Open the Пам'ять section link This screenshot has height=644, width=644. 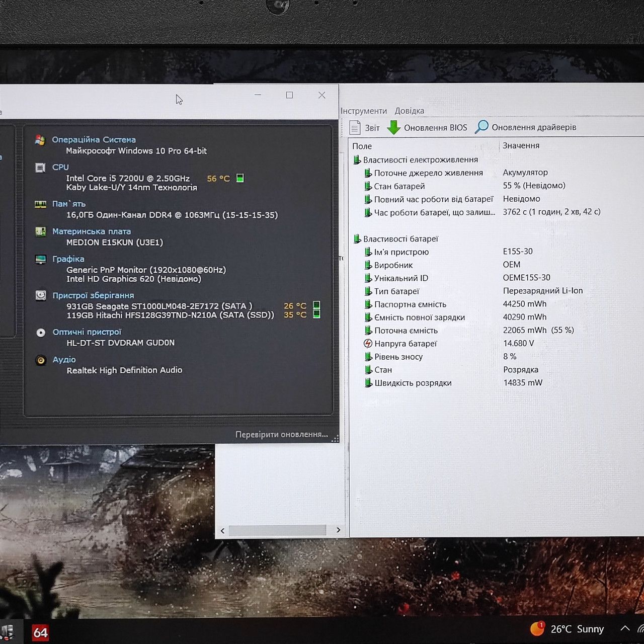point(69,204)
